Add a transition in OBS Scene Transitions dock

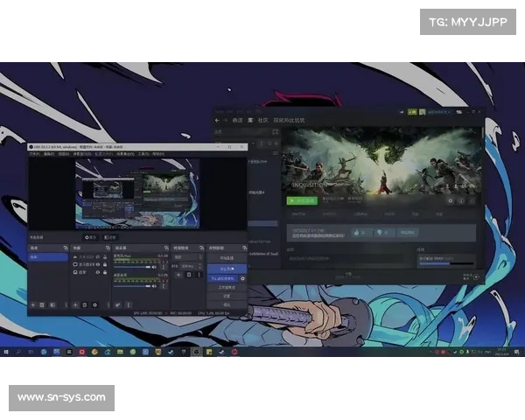coord(178,275)
